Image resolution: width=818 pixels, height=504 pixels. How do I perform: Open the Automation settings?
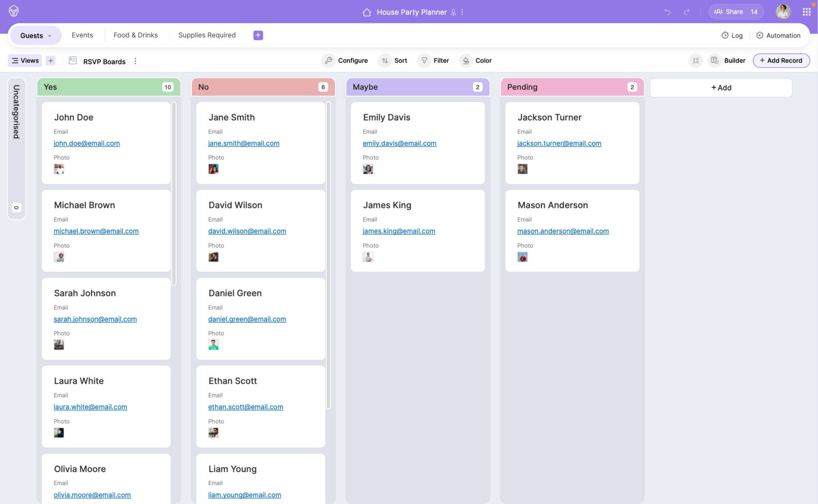[x=778, y=35]
